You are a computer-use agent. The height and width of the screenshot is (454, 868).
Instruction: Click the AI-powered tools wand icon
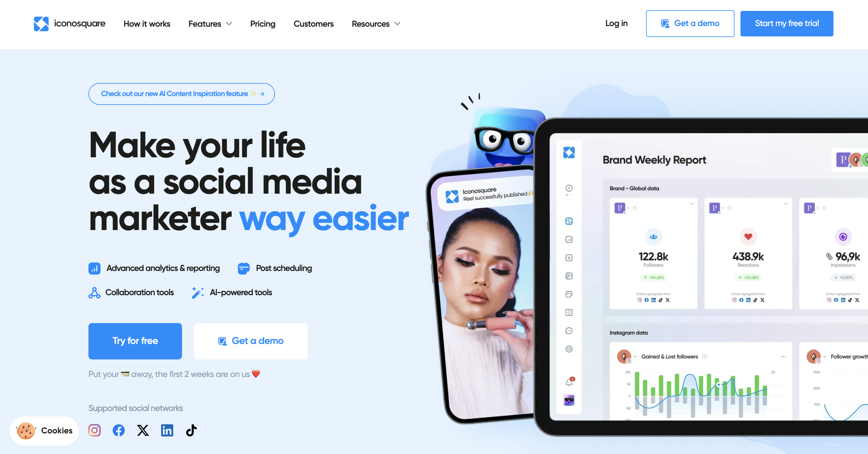197,293
